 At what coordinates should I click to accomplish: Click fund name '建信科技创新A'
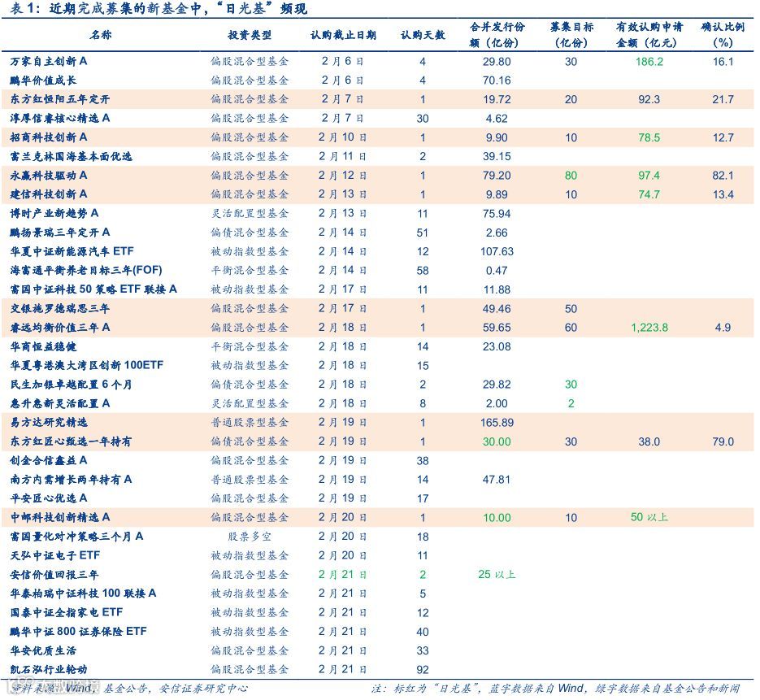49,194
